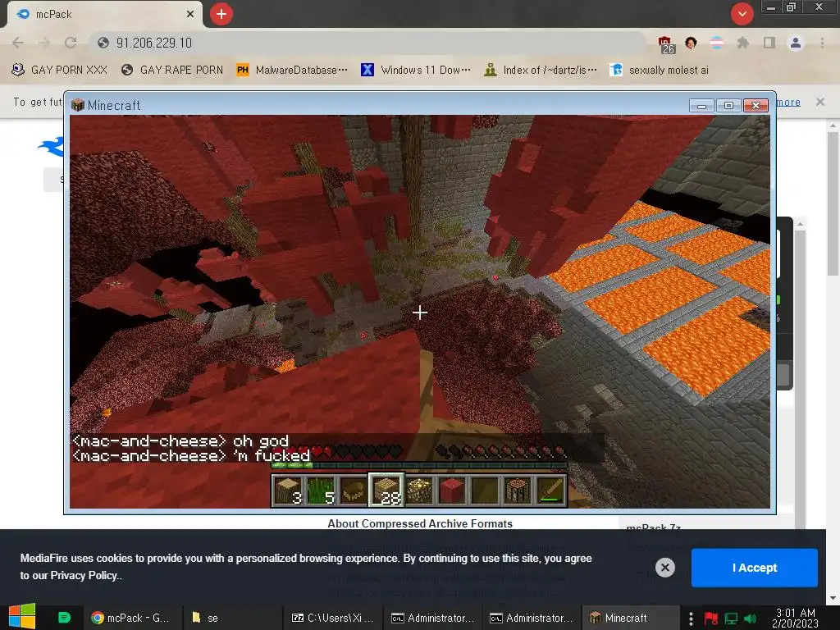Click the avatar face extension icon

tap(691, 43)
